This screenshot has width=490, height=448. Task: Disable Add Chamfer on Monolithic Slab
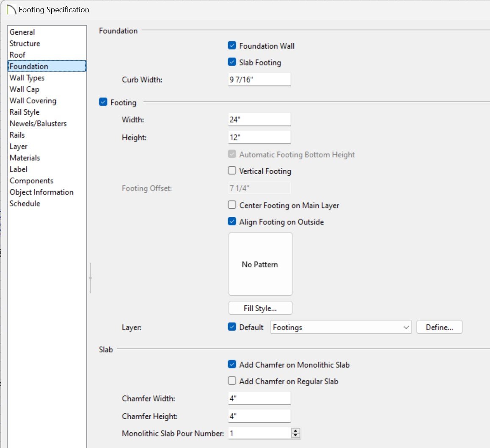click(x=231, y=365)
